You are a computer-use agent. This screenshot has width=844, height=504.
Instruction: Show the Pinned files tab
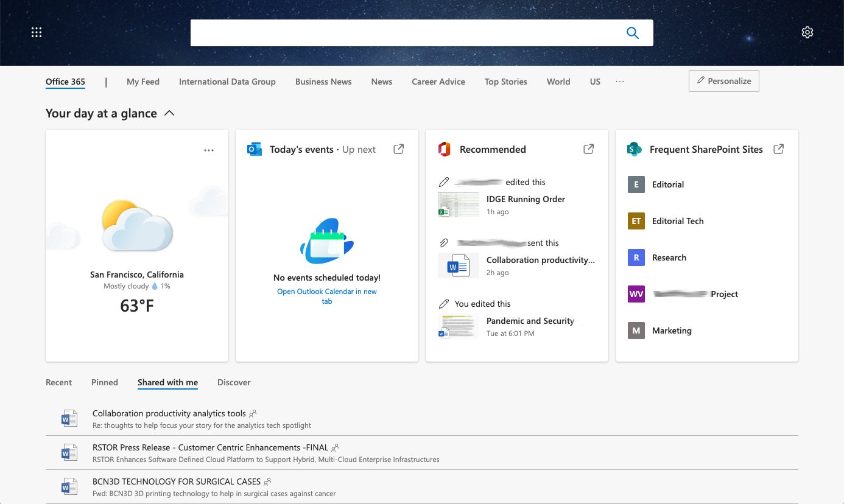click(x=105, y=382)
